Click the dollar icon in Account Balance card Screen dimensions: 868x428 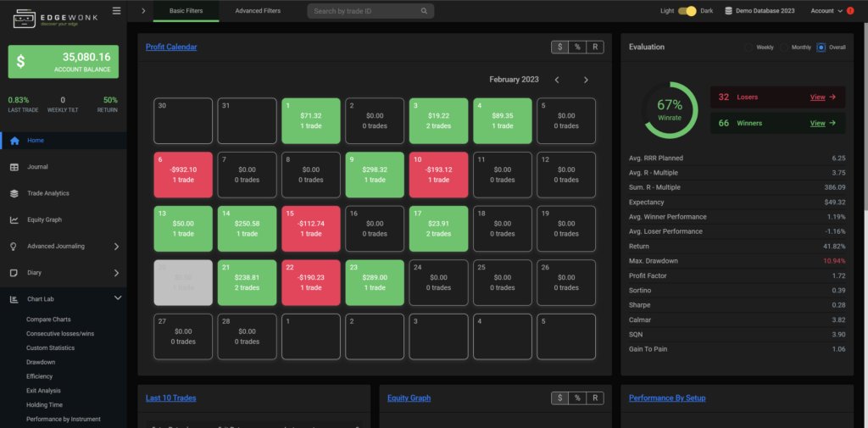coord(20,62)
